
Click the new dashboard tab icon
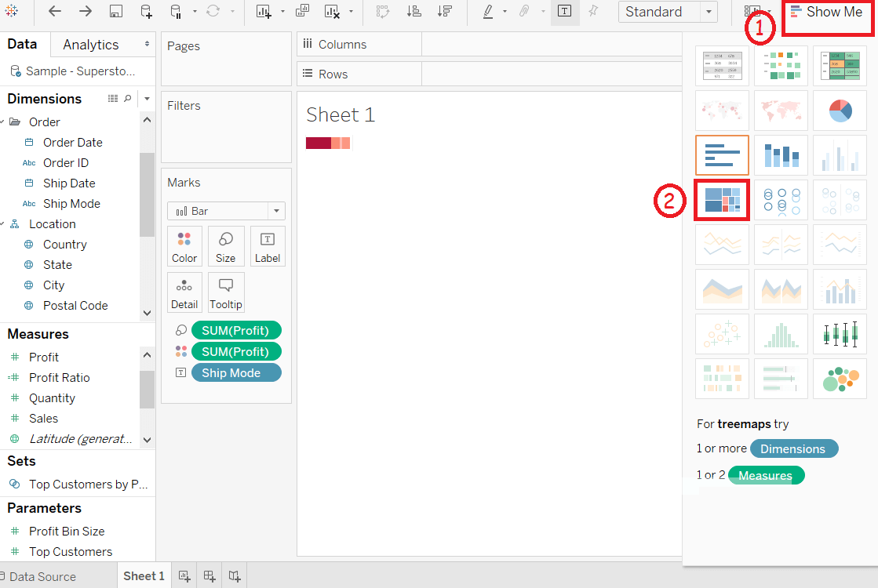pyautogui.click(x=209, y=575)
